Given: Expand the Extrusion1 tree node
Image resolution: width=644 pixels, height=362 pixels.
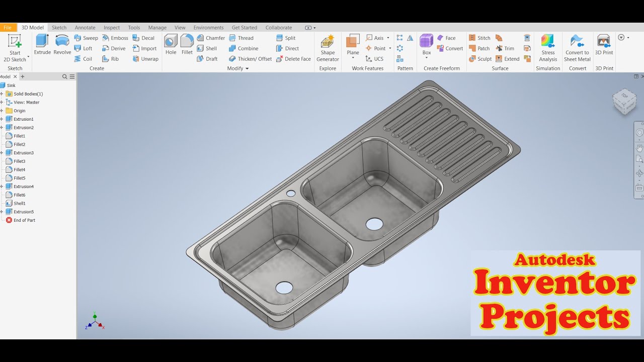Looking at the screenshot, I should [2, 119].
